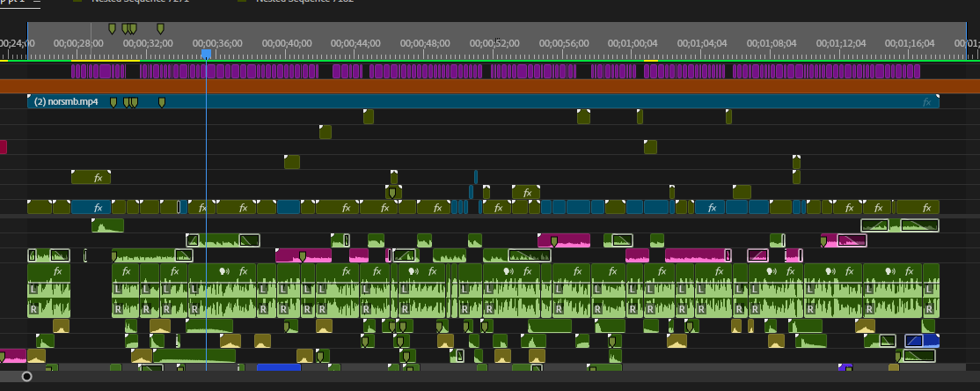Click the fx badge on the first blue main-track clip
The height and width of the screenshot is (391, 980).
[x=98, y=207]
